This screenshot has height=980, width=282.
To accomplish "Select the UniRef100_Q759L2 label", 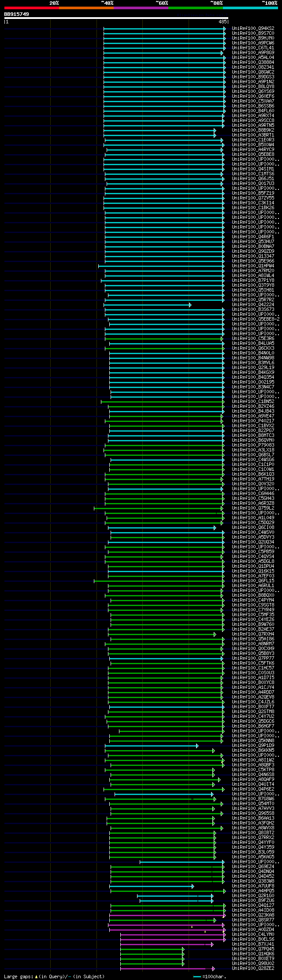I will [x=253, y=508].
